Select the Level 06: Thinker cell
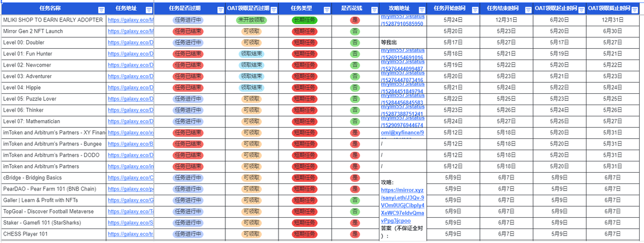644x243 pixels. click(53, 110)
